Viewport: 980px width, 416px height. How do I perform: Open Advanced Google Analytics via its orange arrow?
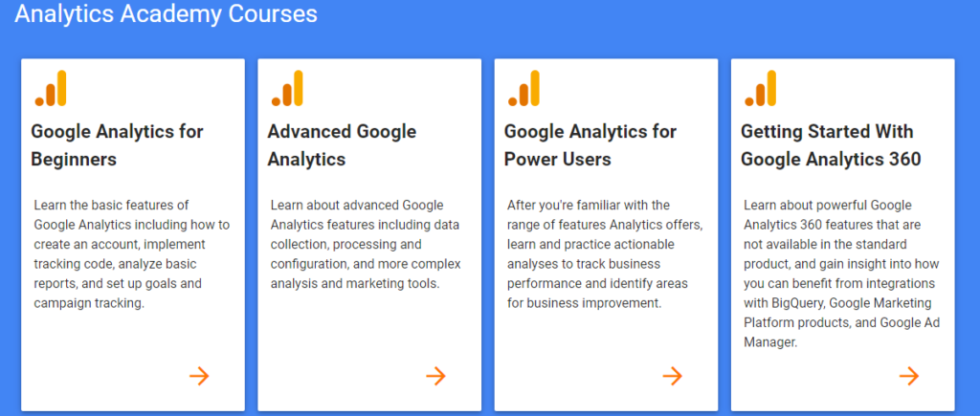point(435,376)
